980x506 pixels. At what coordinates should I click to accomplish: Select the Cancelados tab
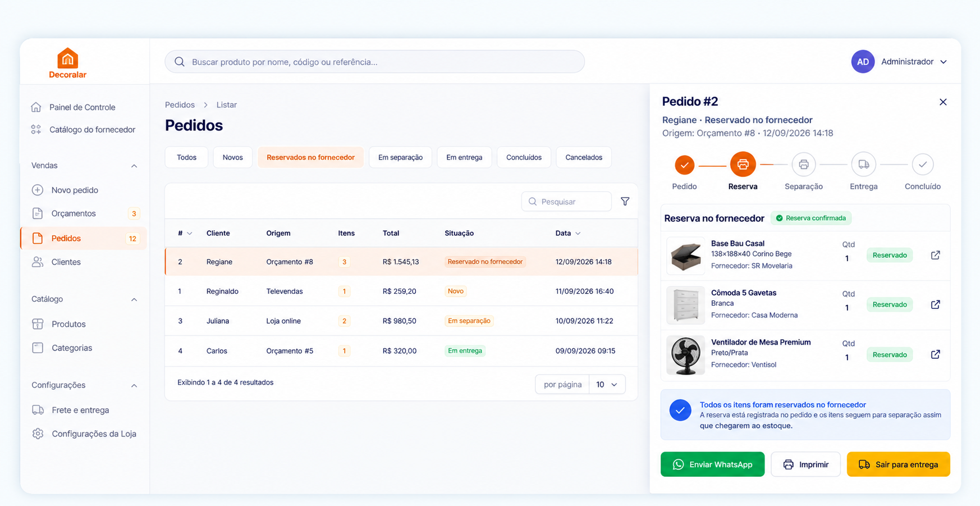click(584, 157)
